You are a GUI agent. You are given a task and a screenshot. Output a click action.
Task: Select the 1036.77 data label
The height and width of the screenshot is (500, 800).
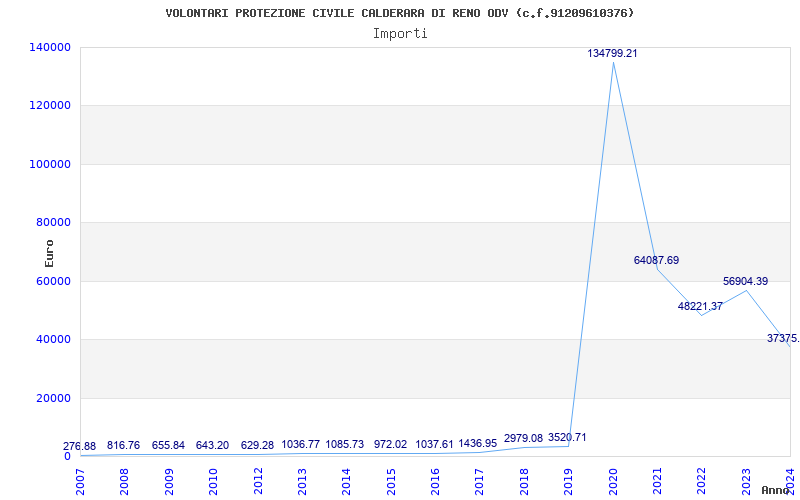[301, 444]
